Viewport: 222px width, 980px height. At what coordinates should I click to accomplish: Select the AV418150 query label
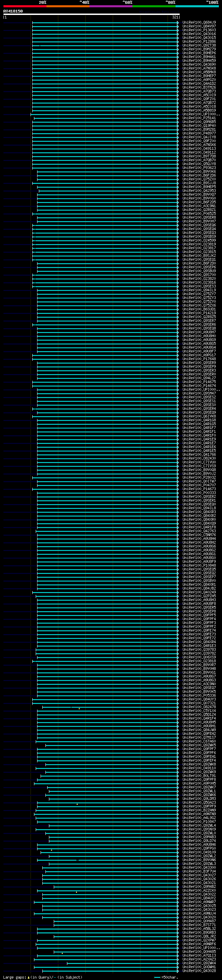[13, 11]
